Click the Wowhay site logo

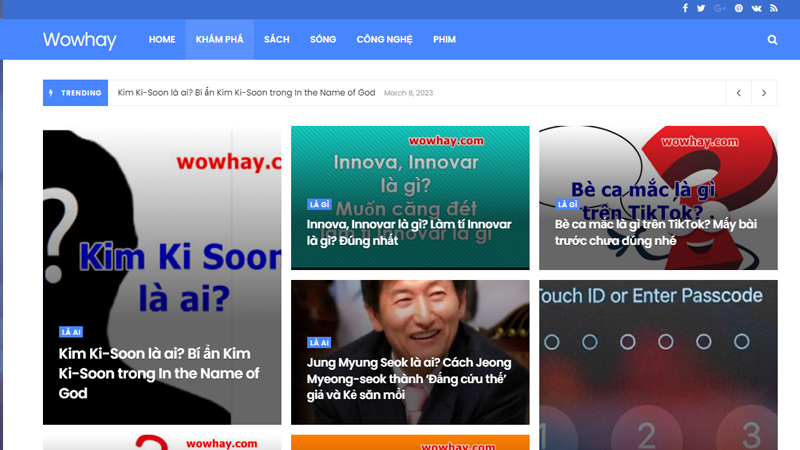click(x=80, y=40)
